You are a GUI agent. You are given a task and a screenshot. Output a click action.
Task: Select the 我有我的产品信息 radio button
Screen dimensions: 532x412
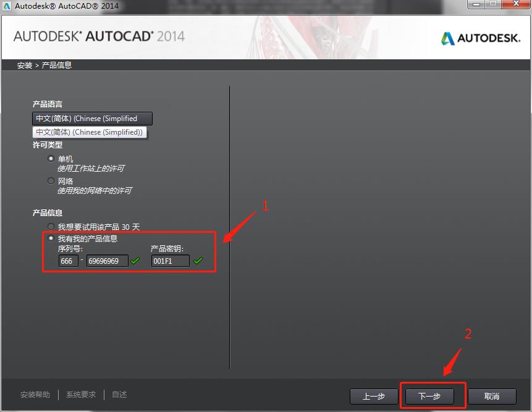pos(51,238)
